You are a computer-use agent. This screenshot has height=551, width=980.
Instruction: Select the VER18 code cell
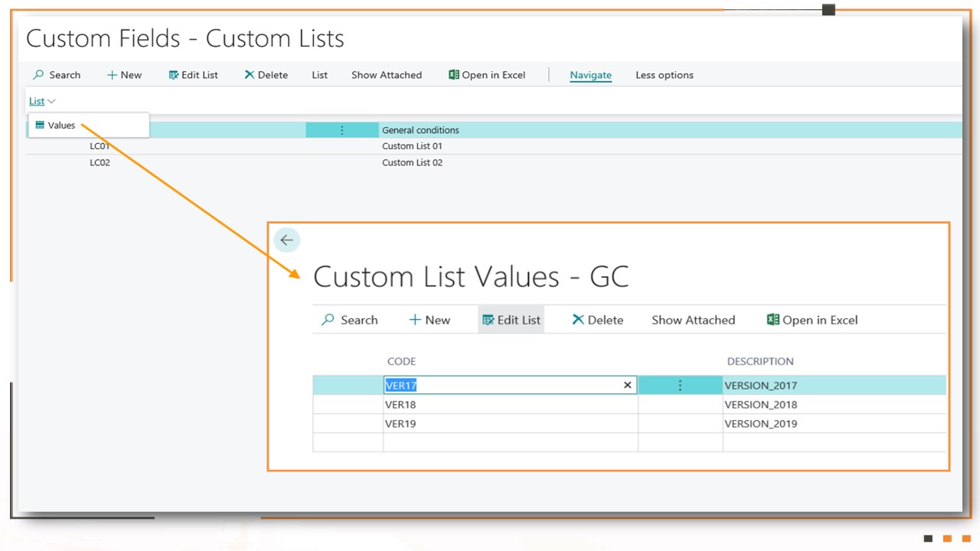511,405
